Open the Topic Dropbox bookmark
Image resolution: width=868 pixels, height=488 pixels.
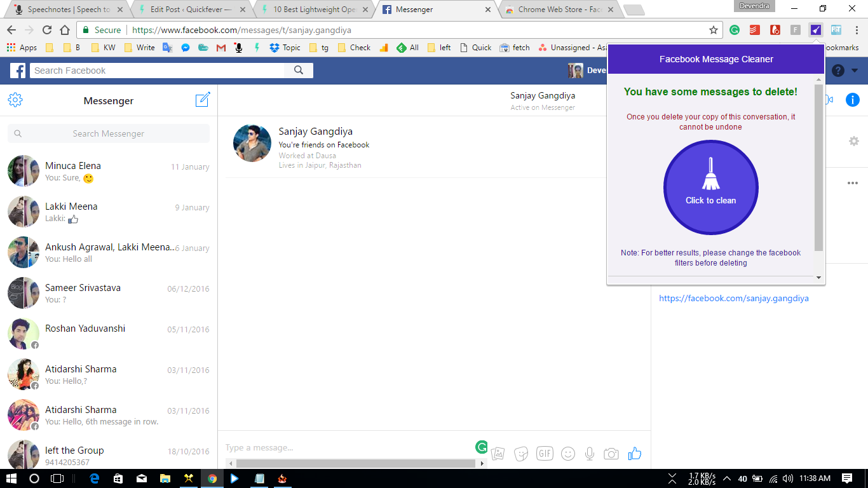[x=285, y=48]
